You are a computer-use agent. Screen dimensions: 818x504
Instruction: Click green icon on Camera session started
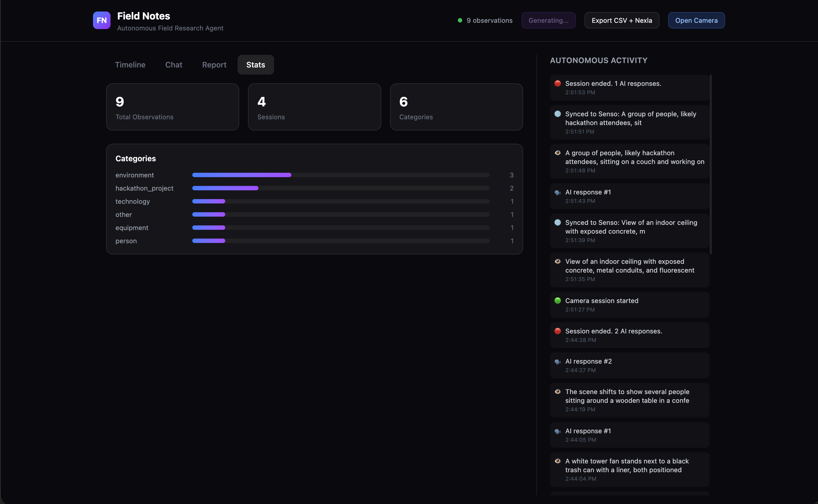point(557,301)
